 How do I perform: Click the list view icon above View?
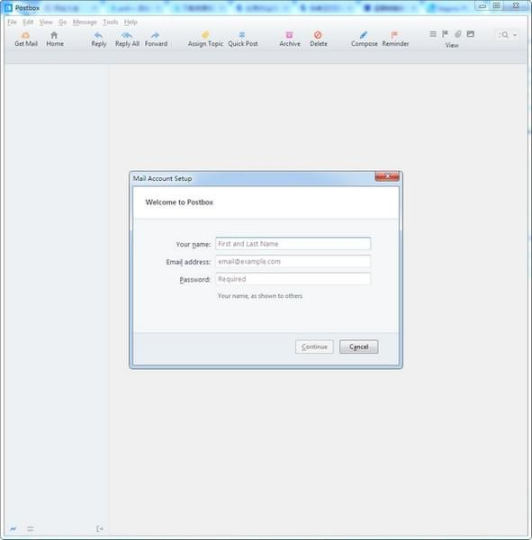coord(433,34)
